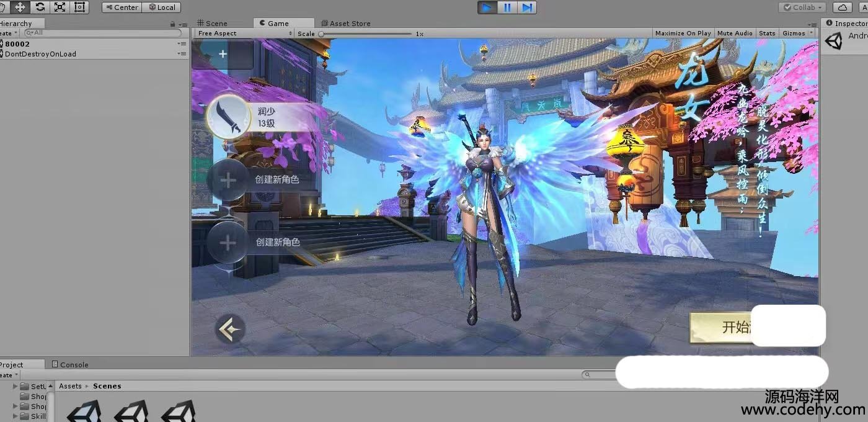This screenshot has height=422, width=868.
Task: Pause the running game
Action: (507, 7)
